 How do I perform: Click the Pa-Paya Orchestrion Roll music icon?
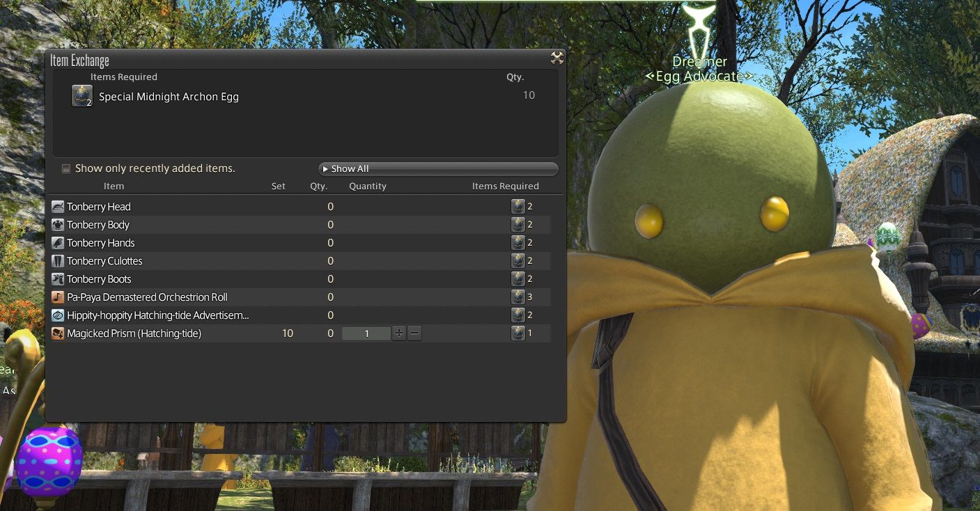58,297
